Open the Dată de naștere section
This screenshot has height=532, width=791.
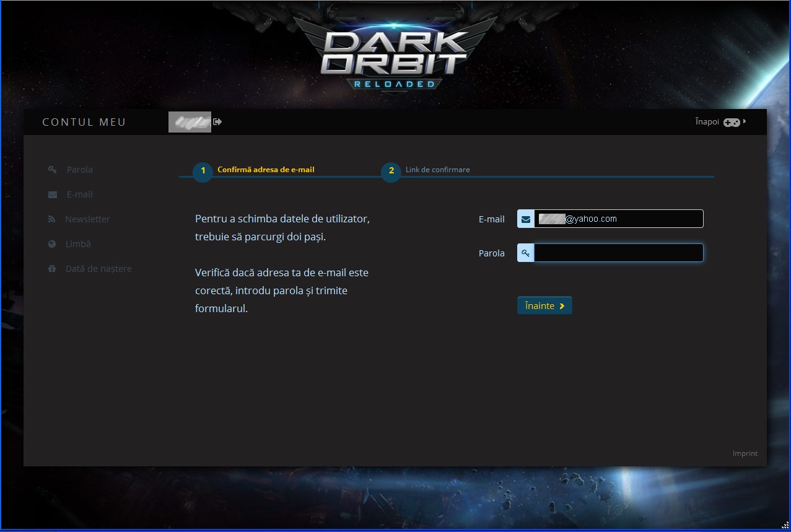tap(98, 269)
